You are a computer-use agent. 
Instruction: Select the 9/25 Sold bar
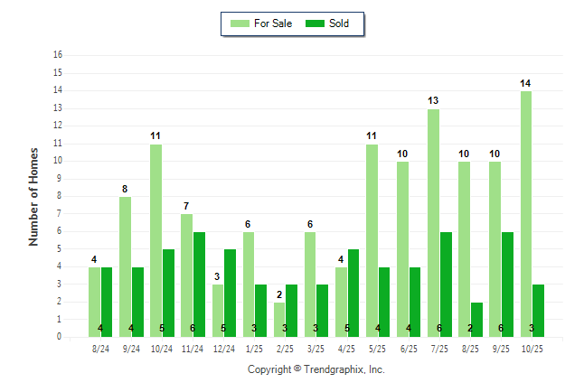coord(507,285)
